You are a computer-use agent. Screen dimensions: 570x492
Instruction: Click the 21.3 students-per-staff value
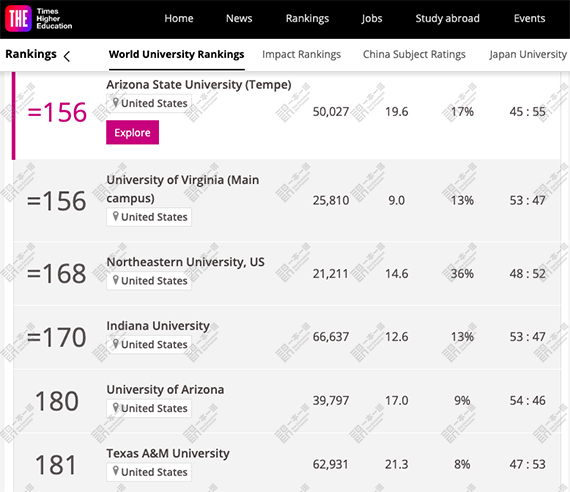(397, 464)
